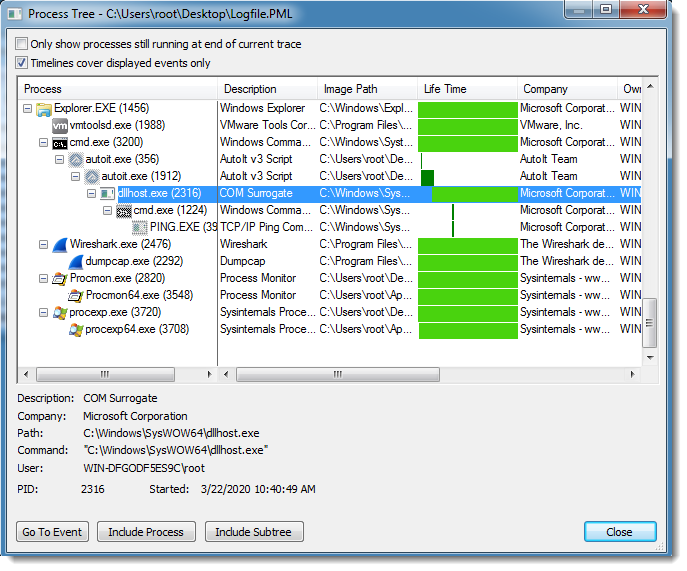Viewport: 687px width, 571px height.
Task: Click the Include Process button
Action: pos(146,533)
